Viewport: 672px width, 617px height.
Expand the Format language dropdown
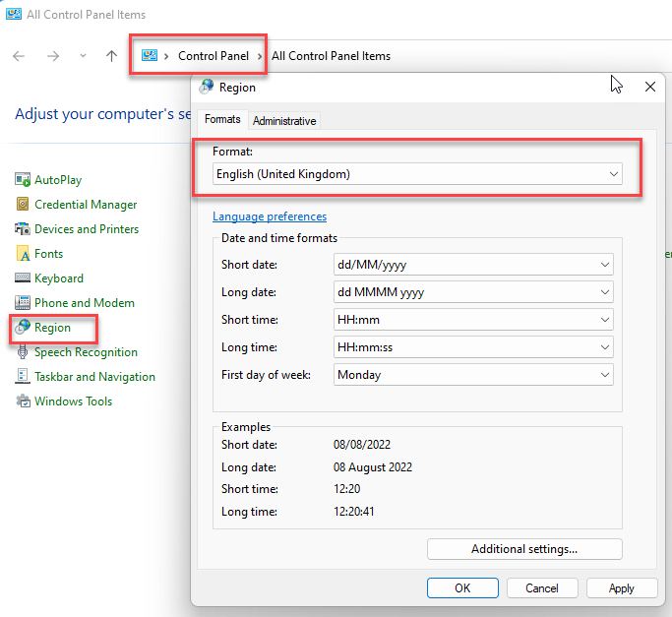[418, 174]
